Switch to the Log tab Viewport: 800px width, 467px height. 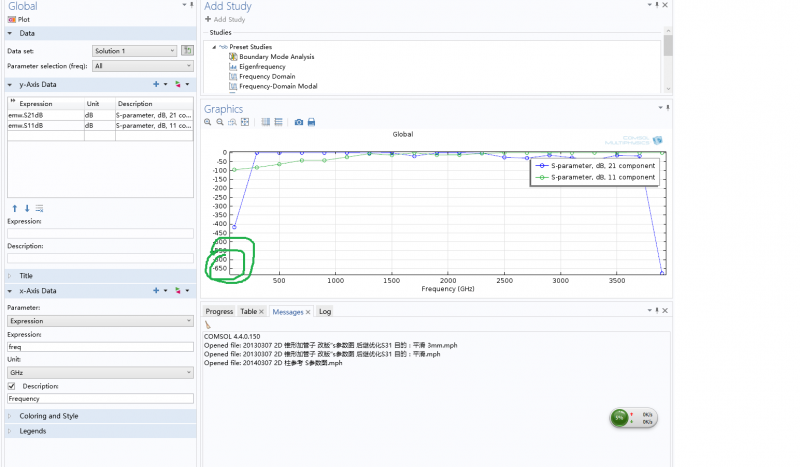pyautogui.click(x=325, y=312)
